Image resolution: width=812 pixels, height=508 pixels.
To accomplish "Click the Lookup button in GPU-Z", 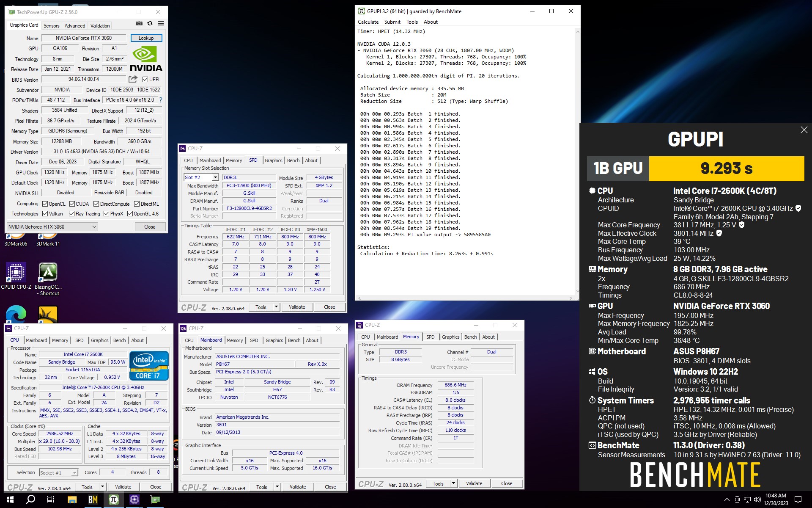I will pyautogui.click(x=146, y=38).
